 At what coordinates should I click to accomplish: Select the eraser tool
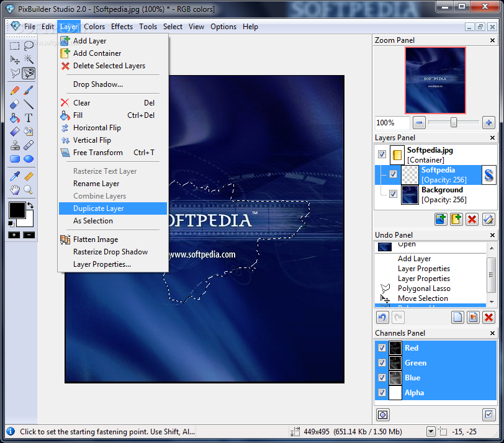(x=14, y=104)
